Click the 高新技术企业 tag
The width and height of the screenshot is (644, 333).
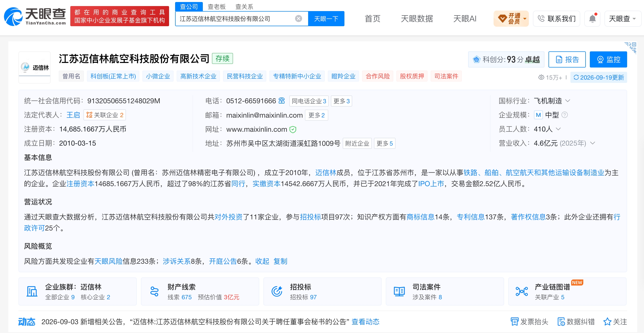[x=198, y=76]
